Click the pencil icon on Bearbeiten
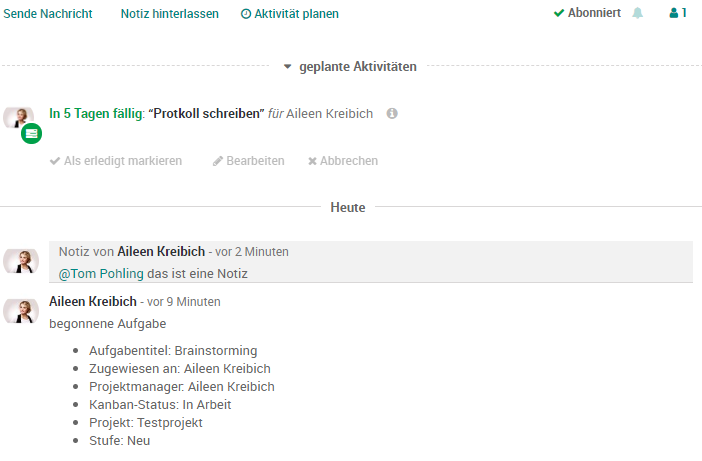This screenshot has height=461, width=702. (x=218, y=161)
